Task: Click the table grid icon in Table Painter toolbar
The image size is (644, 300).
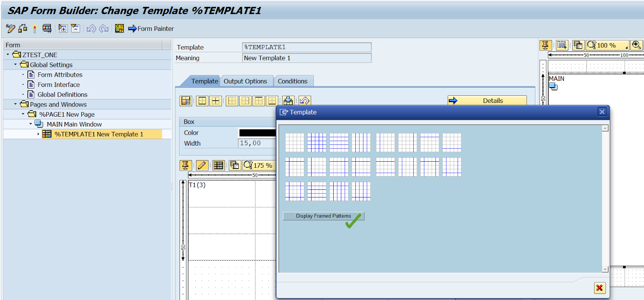Action: pos(219,165)
